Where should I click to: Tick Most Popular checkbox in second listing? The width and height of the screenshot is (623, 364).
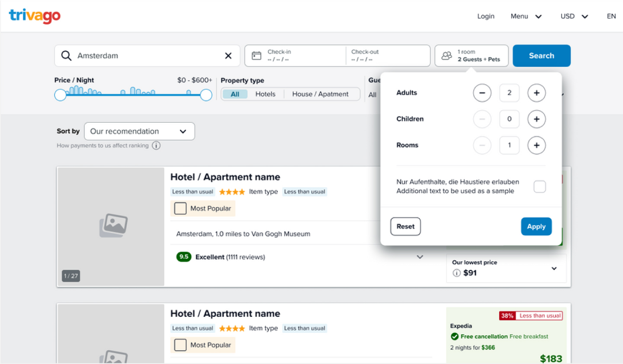(x=180, y=345)
